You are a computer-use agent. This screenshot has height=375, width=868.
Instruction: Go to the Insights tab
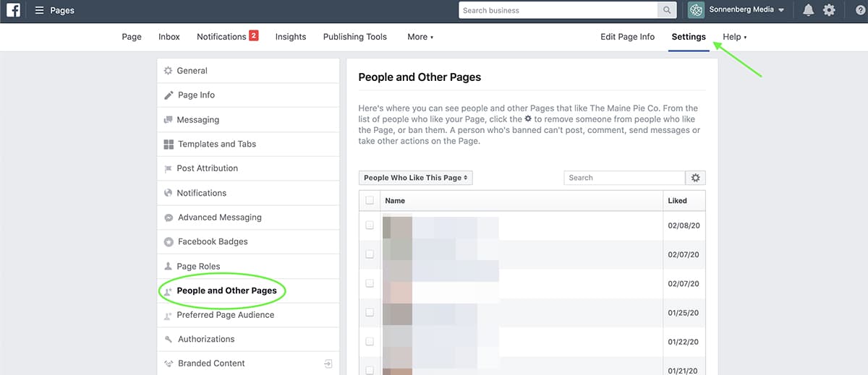point(291,37)
